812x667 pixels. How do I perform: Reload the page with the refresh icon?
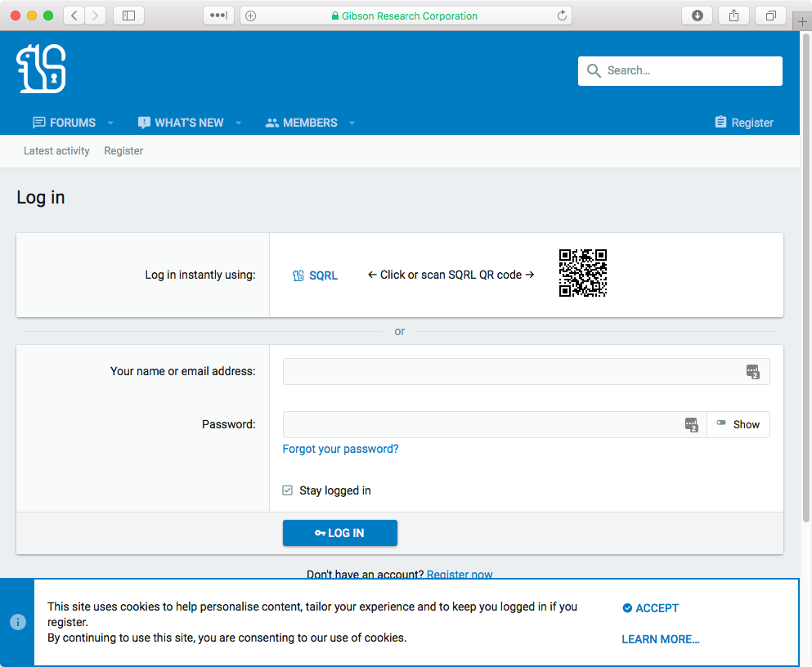[562, 16]
